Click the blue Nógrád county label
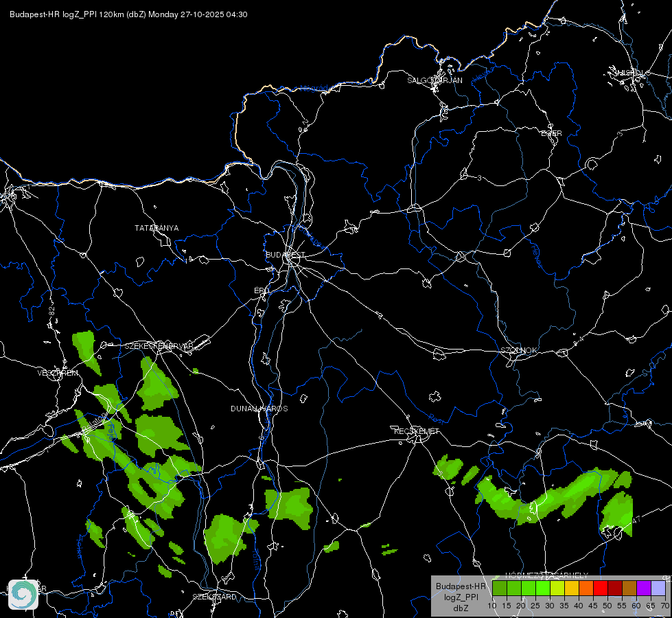 pyautogui.click(x=314, y=89)
